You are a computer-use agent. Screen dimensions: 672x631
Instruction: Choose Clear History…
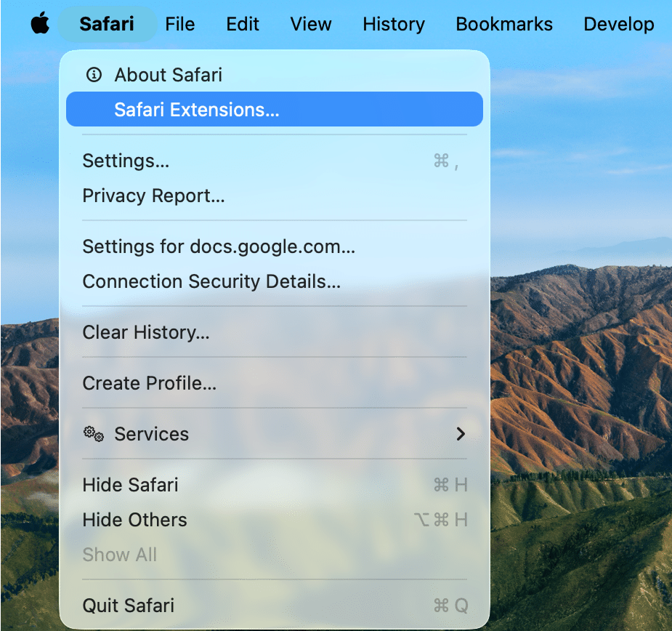click(x=275, y=332)
